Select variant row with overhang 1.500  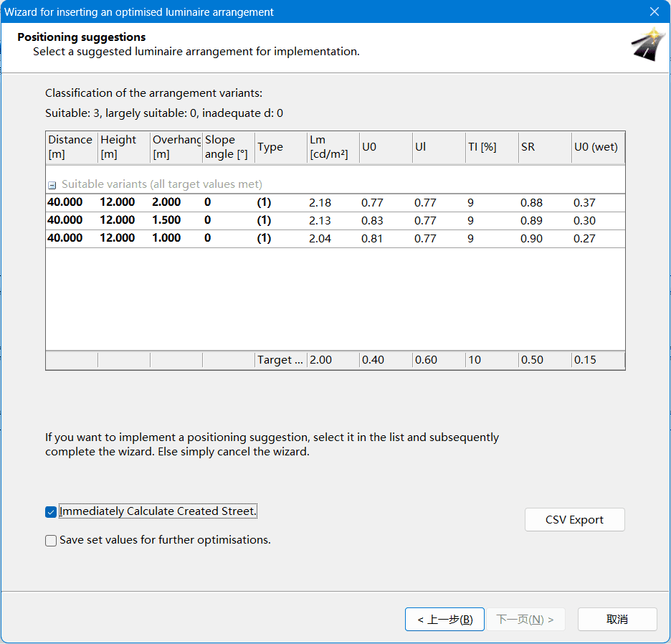(335, 220)
